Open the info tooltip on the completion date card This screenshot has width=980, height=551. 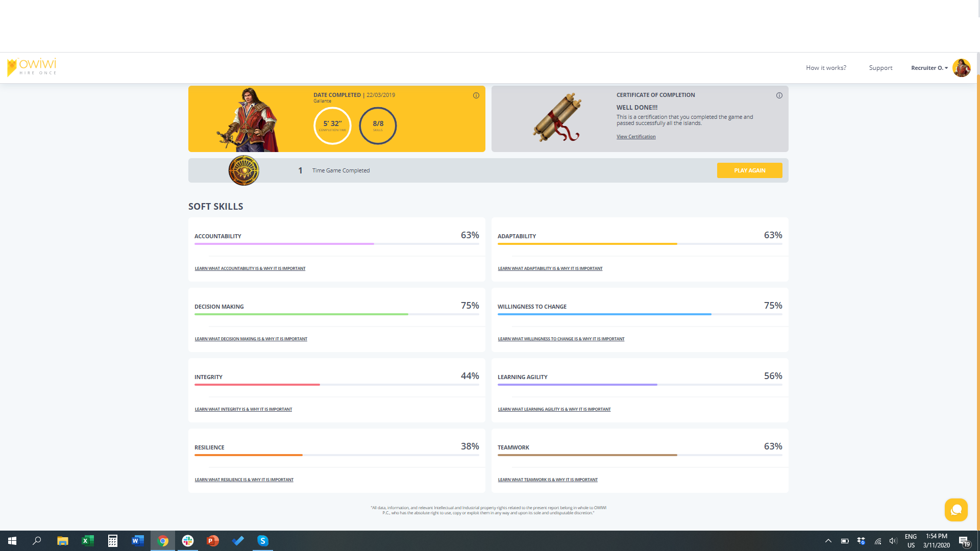476,95
